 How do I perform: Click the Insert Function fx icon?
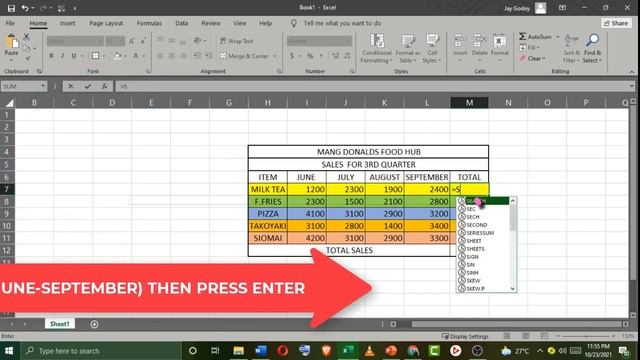[104, 86]
